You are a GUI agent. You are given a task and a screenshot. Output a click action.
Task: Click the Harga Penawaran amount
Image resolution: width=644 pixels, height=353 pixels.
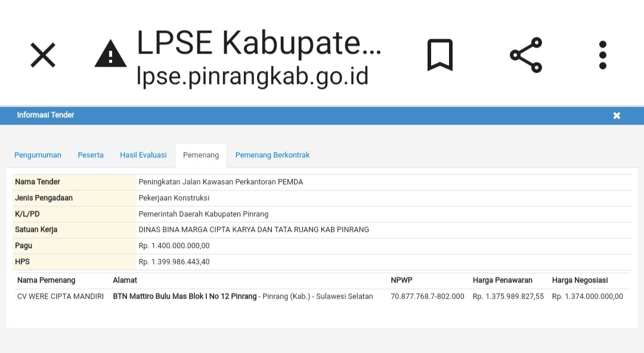[x=508, y=296]
